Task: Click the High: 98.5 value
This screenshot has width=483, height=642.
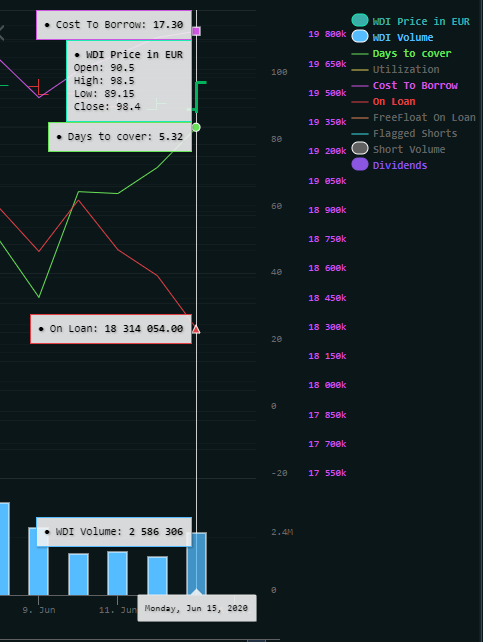Action: 104,81
